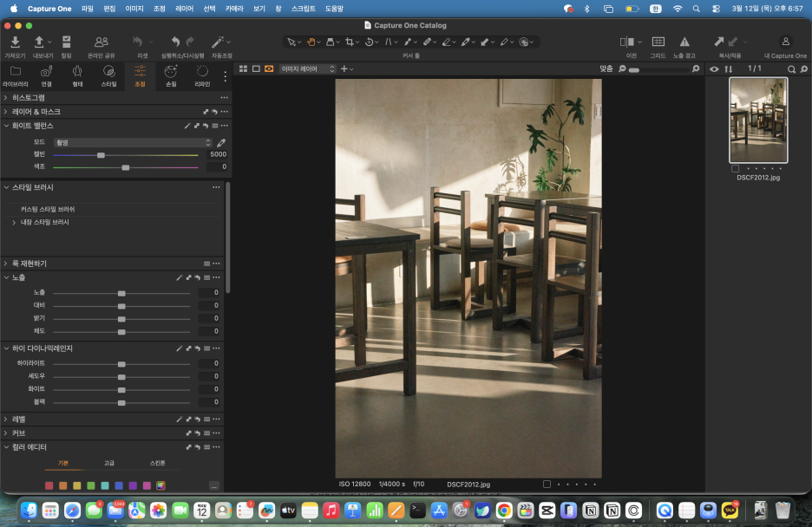Open the 레이어 menu
This screenshot has height=527, width=812.
pyautogui.click(x=185, y=9)
